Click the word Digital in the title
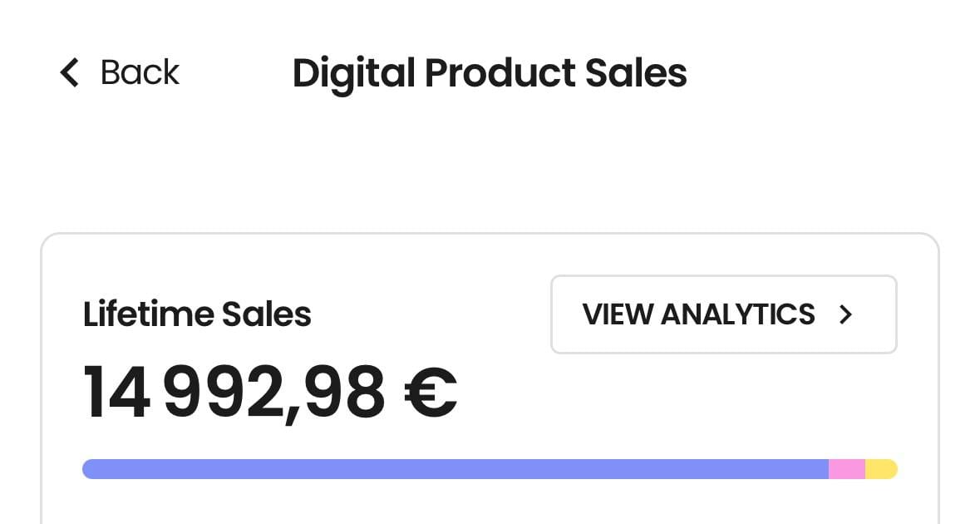The height and width of the screenshot is (524, 980). [x=354, y=74]
